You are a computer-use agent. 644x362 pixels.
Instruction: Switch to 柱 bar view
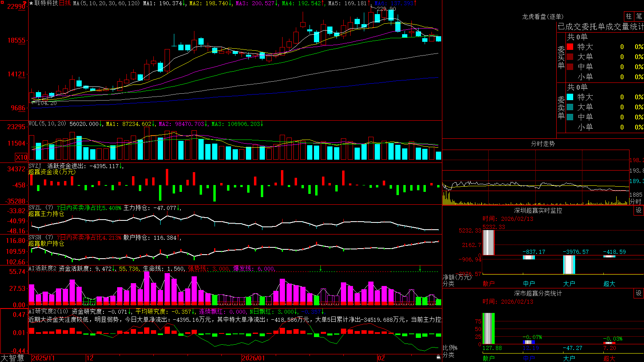[629, 16]
